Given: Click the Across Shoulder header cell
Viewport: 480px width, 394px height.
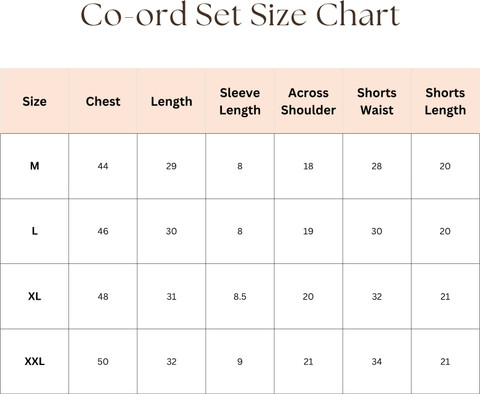Looking at the screenshot, I should point(308,101).
